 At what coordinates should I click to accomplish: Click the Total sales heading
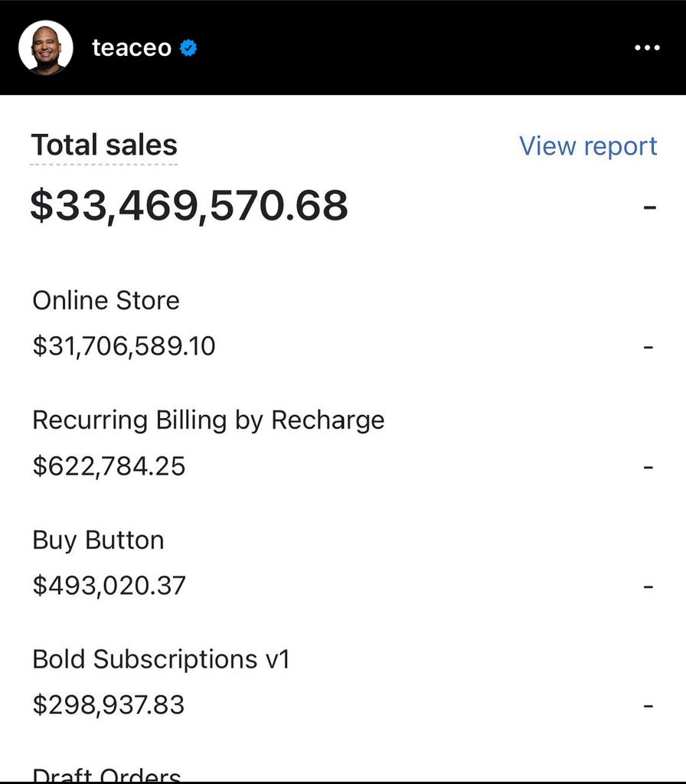(x=104, y=145)
